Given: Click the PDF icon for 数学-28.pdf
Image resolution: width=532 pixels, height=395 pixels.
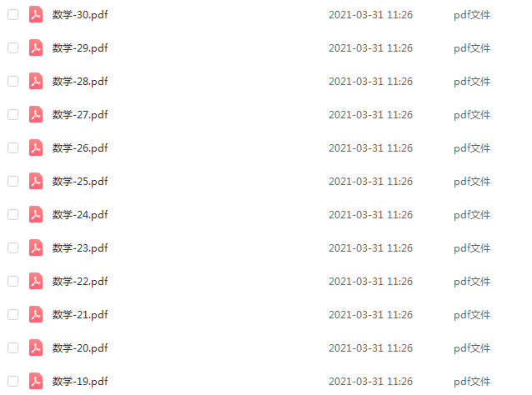Looking at the screenshot, I should (36, 82).
